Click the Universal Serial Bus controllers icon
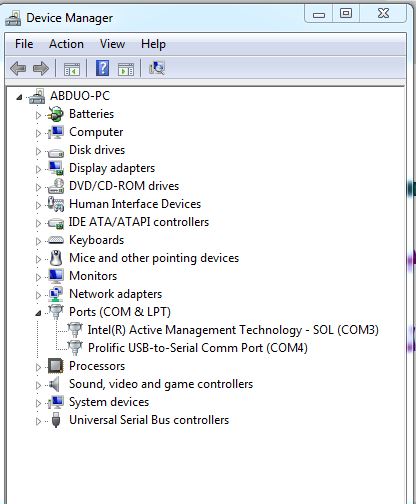 [56, 420]
